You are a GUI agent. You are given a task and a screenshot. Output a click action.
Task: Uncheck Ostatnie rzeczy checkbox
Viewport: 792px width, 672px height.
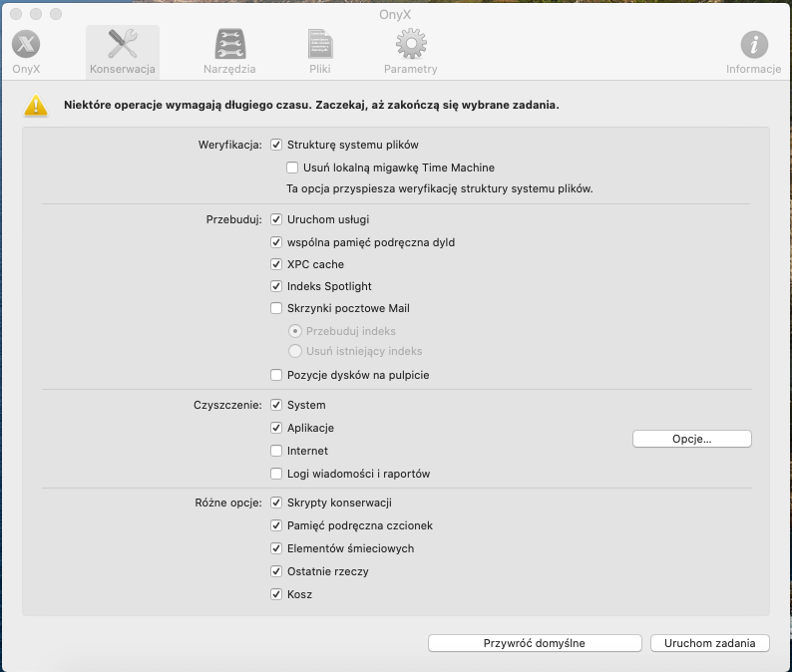(276, 571)
